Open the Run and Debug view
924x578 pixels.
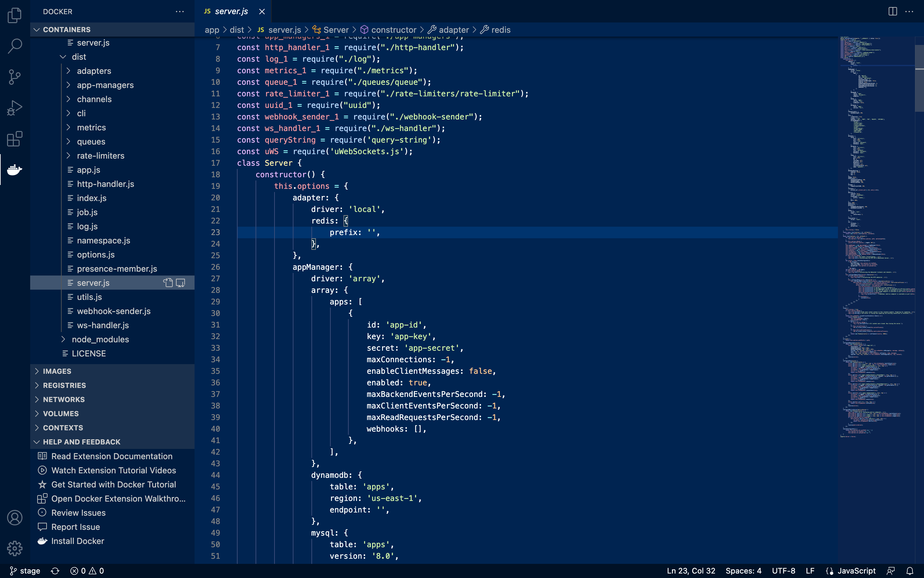14,108
